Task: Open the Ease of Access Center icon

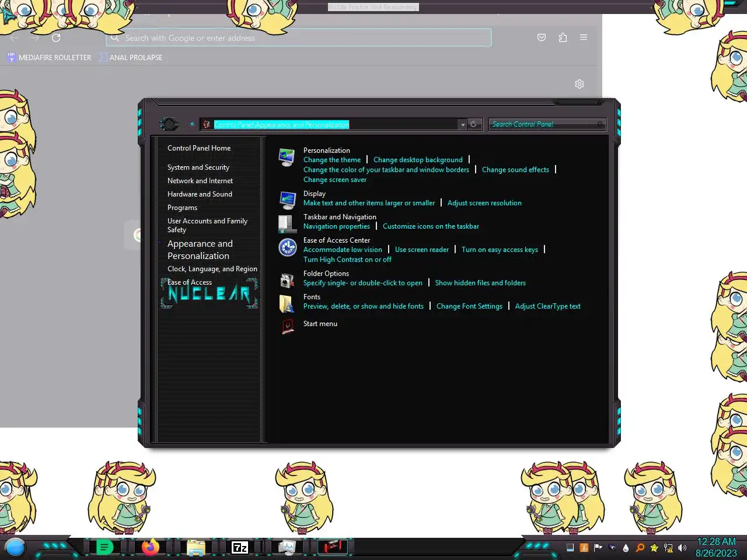Action: pyautogui.click(x=287, y=247)
